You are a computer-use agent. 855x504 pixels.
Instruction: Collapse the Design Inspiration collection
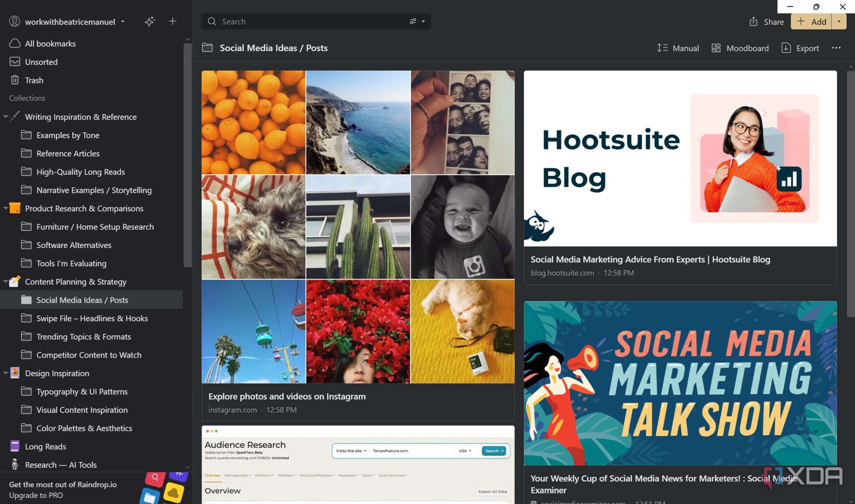click(x=5, y=373)
